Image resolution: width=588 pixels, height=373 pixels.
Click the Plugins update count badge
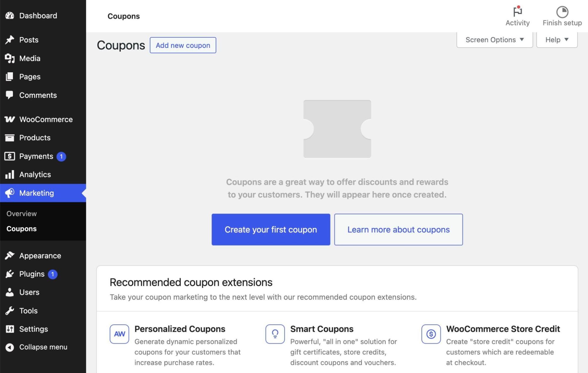[53, 274]
